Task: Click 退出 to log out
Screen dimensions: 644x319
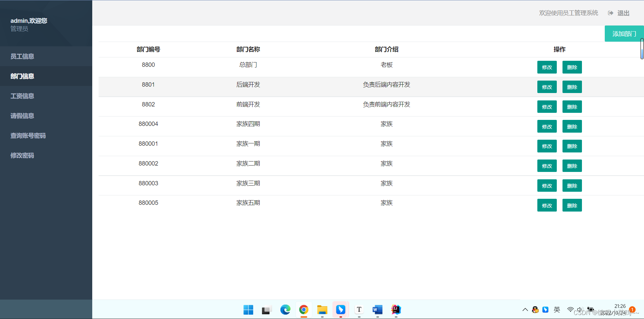Action: [x=623, y=13]
